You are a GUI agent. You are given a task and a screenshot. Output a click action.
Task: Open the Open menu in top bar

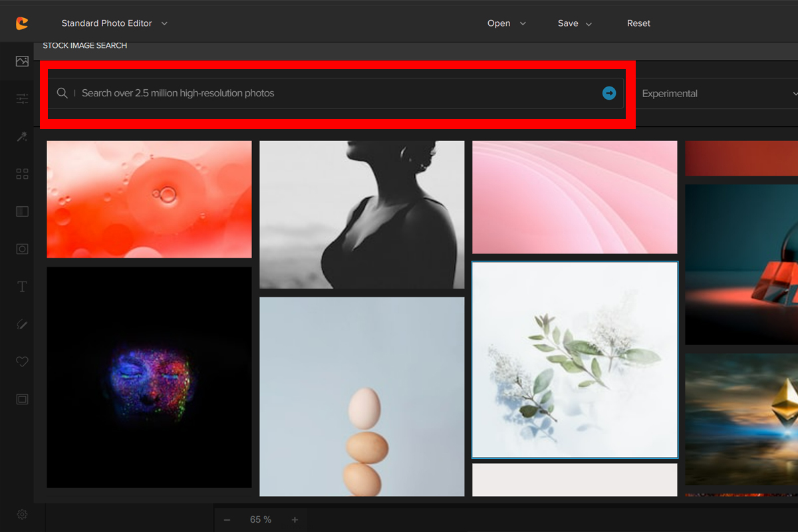tap(506, 23)
